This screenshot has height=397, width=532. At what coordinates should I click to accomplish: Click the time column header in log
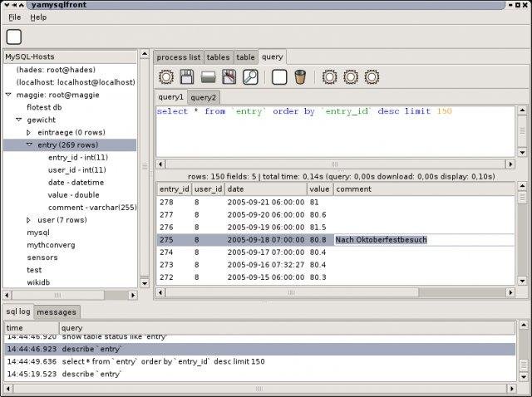(32, 328)
